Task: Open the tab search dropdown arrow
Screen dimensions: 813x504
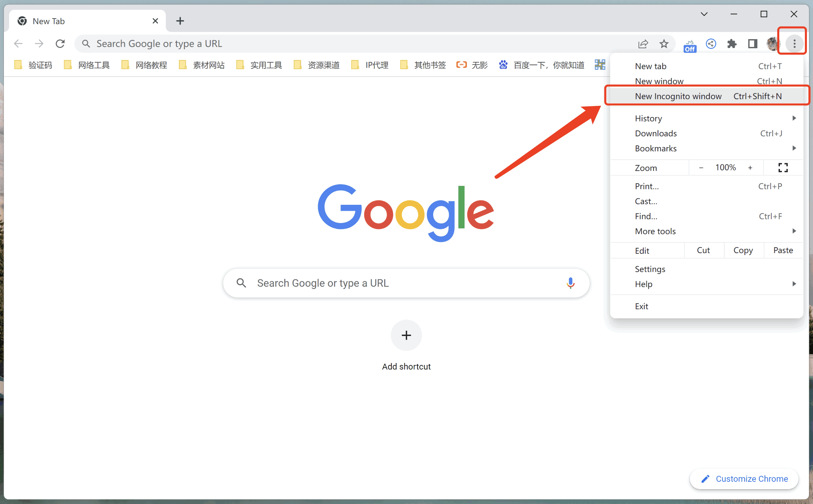Action: [704, 14]
